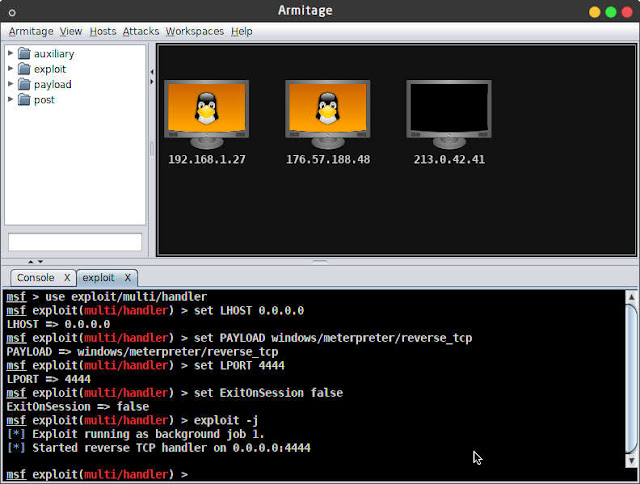Click the auxiliary folder icon
This screenshot has height=484, width=640.
pos(24,53)
